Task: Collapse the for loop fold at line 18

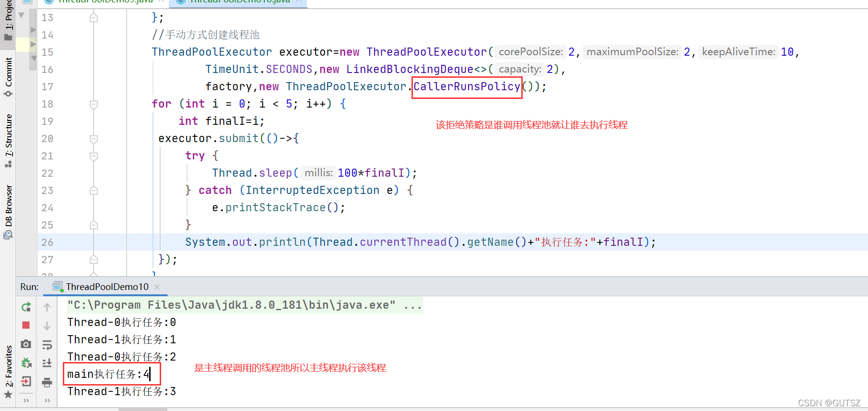Action: [x=94, y=104]
